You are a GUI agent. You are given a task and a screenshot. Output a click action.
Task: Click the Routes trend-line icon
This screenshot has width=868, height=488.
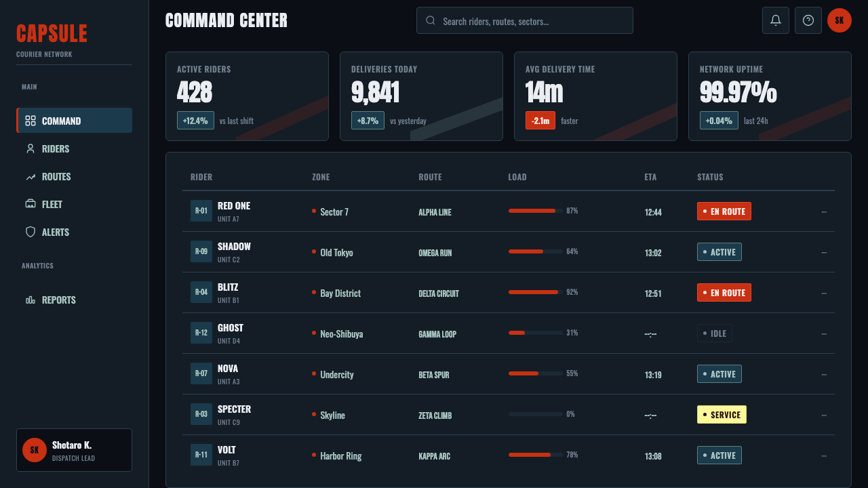[31, 176]
